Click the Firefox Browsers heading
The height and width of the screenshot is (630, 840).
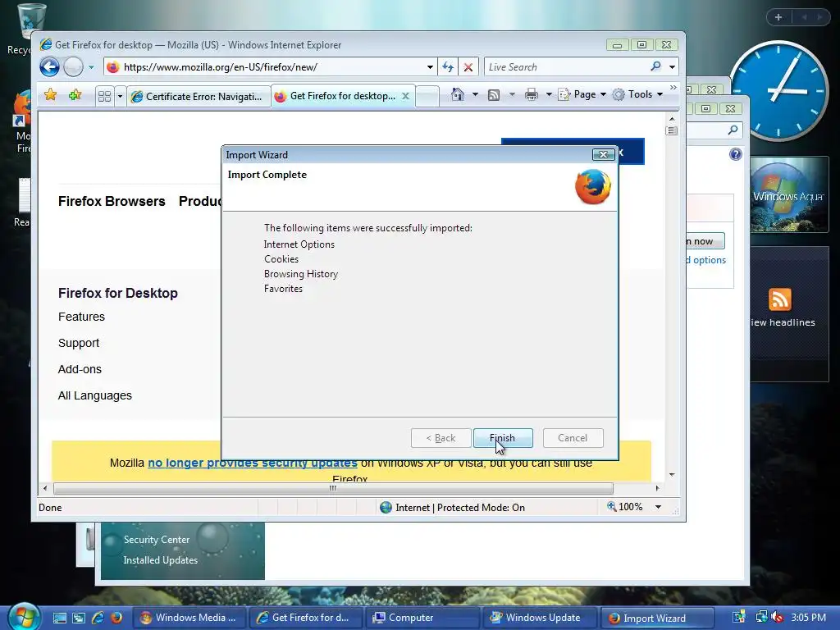112,202
